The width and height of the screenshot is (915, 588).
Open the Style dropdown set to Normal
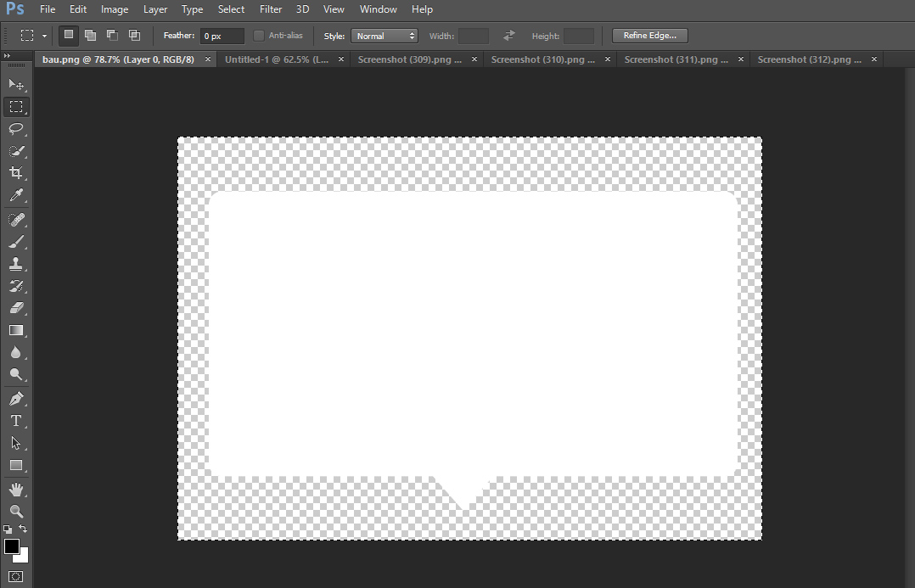384,36
